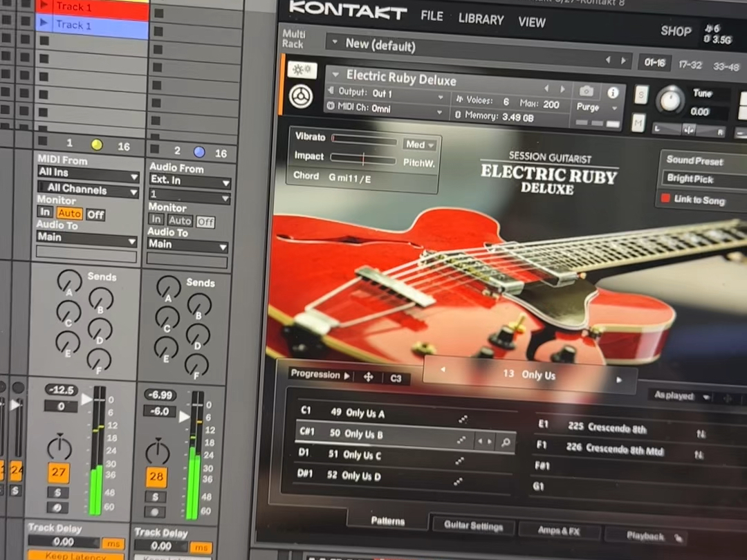The width and height of the screenshot is (747, 560).
Task: Set track 1 Monitor to Off
Action: pyautogui.click(x=95, y=215)
